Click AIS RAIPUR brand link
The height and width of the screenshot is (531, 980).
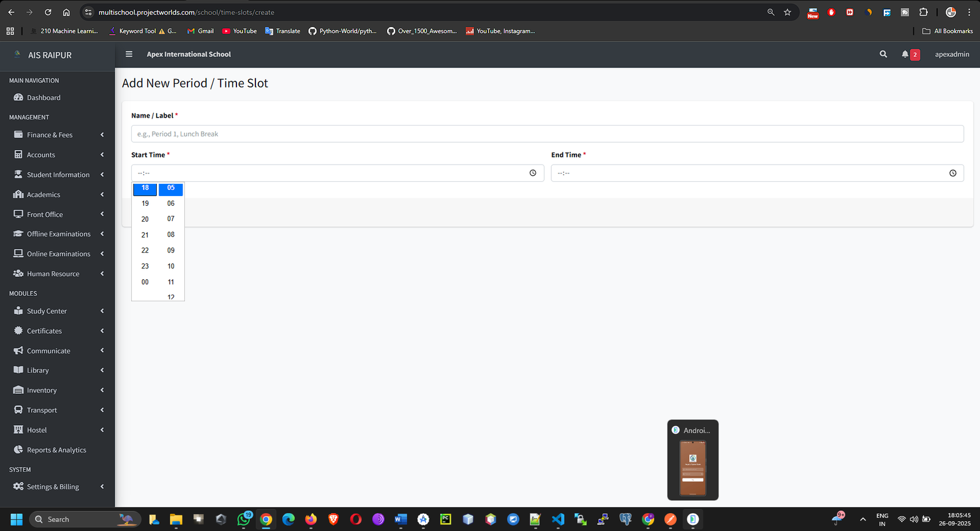(50, 55)
